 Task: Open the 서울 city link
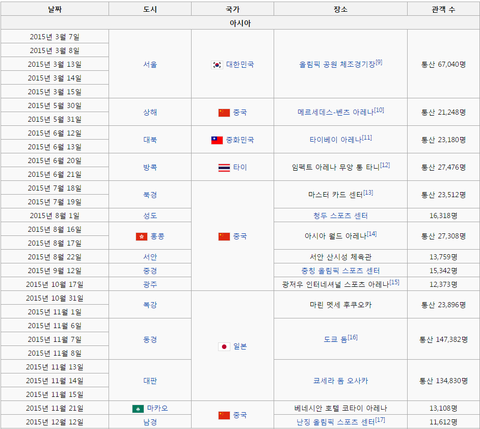(150, 65)
